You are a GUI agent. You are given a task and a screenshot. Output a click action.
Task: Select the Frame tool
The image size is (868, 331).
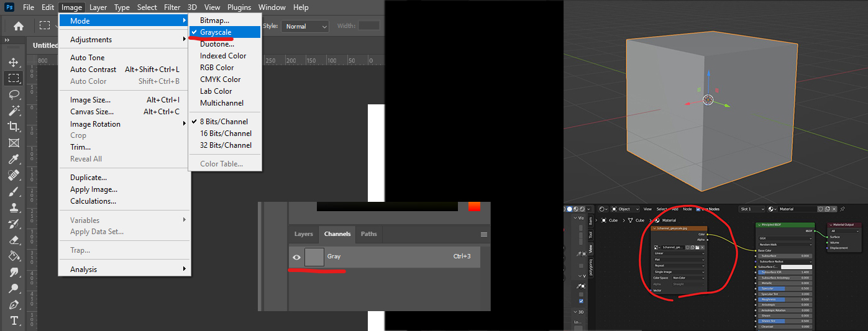pos(13,143)
